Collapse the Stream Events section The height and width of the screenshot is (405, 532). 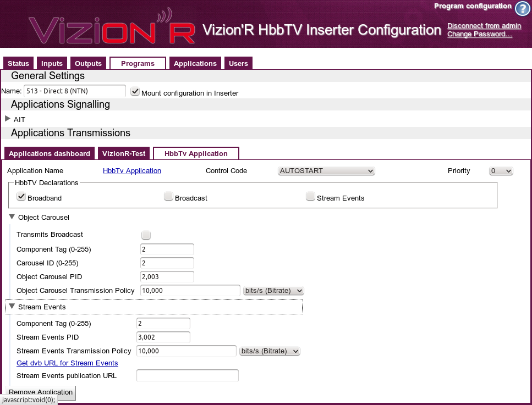tap(12, 307)
